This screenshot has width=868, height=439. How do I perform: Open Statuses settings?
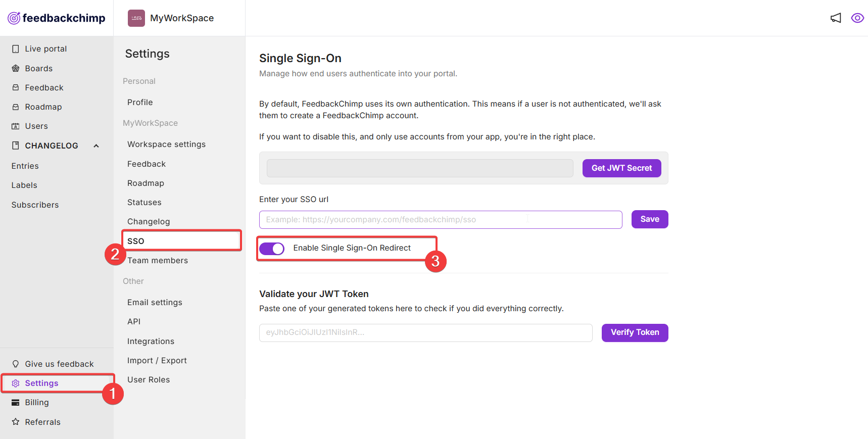(x=144, y=202)
